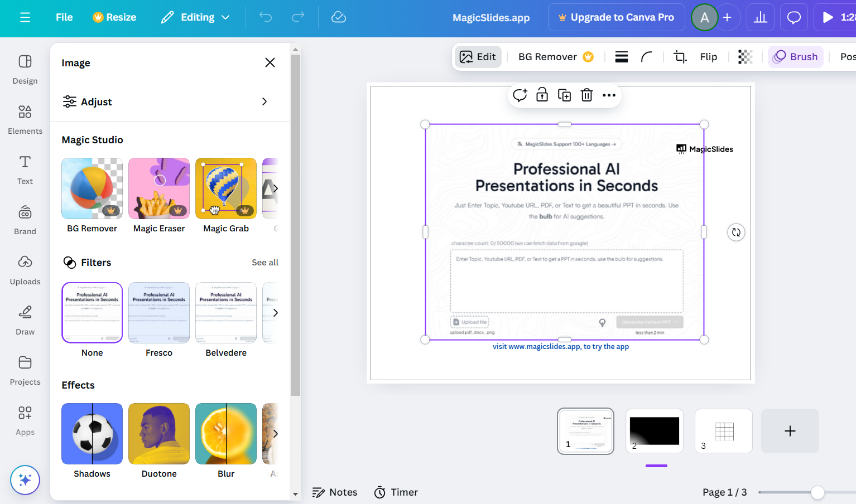This screenshot has width=856, height=504.
Task: Select slide 2 thumbnail
Action: coord(655,431)
